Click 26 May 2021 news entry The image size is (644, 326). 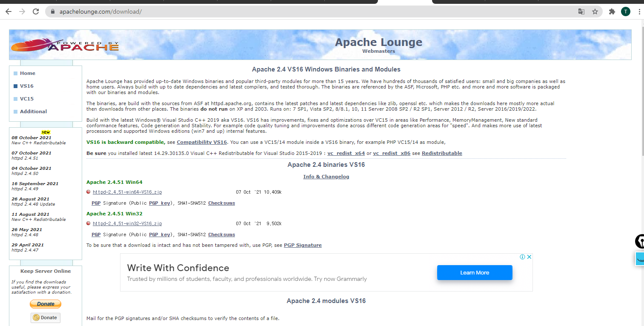point(27,232)
